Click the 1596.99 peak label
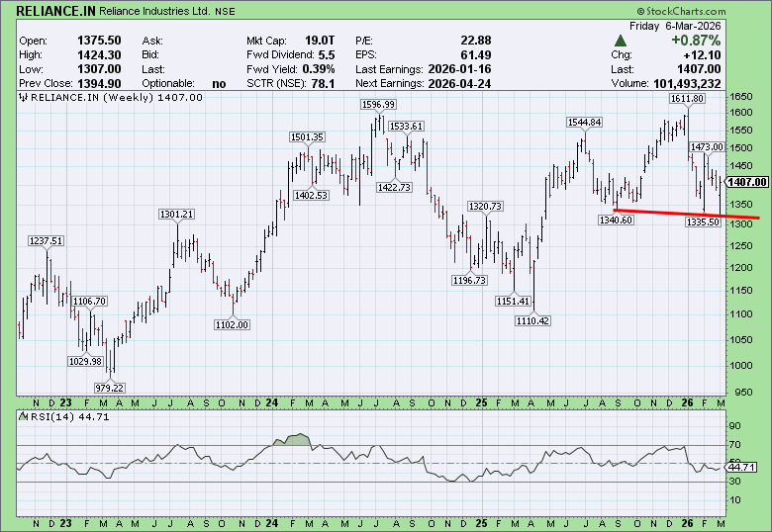This screenshot has height=532, width=772. [378, 104]
